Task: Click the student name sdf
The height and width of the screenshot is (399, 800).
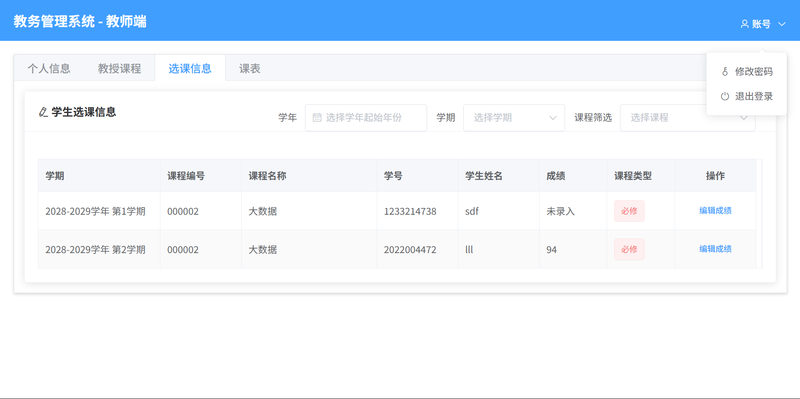Action: pos(472,211)
